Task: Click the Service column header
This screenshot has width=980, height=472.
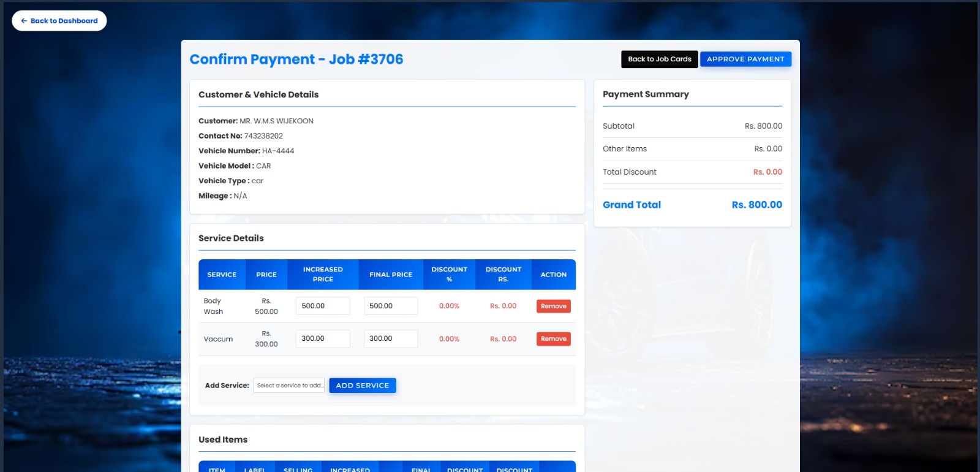Action: click(222, 275)
